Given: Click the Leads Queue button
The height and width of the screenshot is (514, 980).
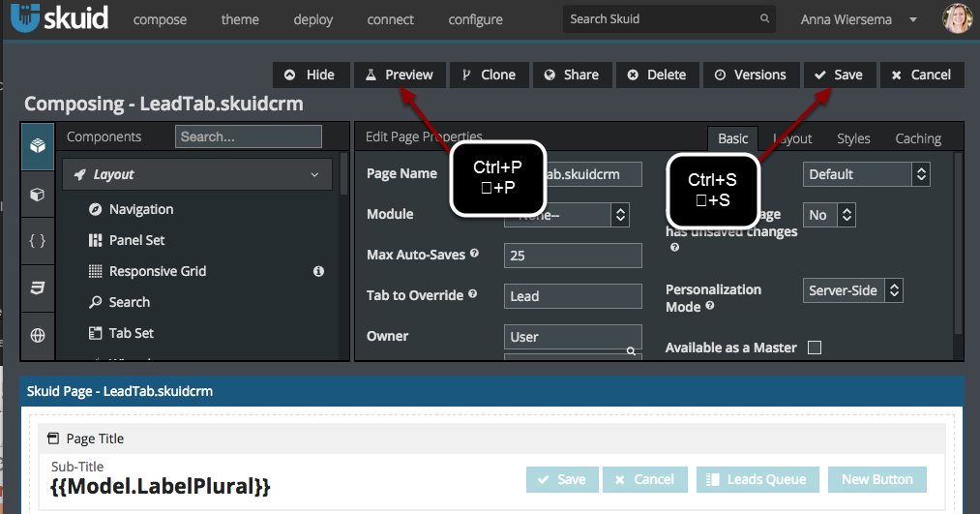Looking at the screenshot, I should 757,479.
